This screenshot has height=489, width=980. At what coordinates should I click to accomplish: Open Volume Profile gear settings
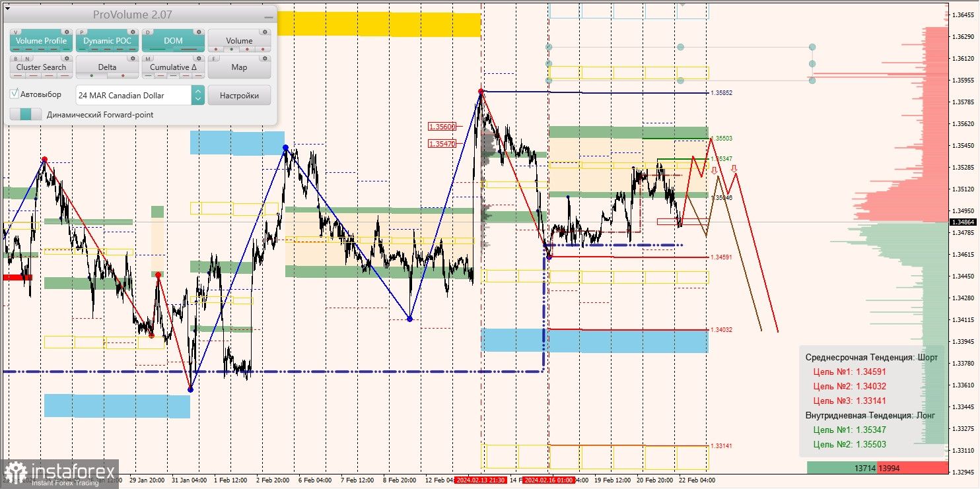click(67, 32)
